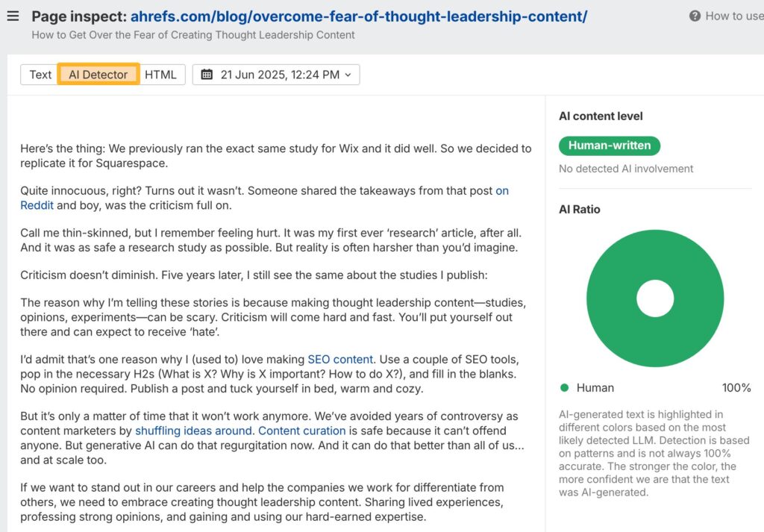
Task: Click the green Human legend dot
Action: point(565,388)
